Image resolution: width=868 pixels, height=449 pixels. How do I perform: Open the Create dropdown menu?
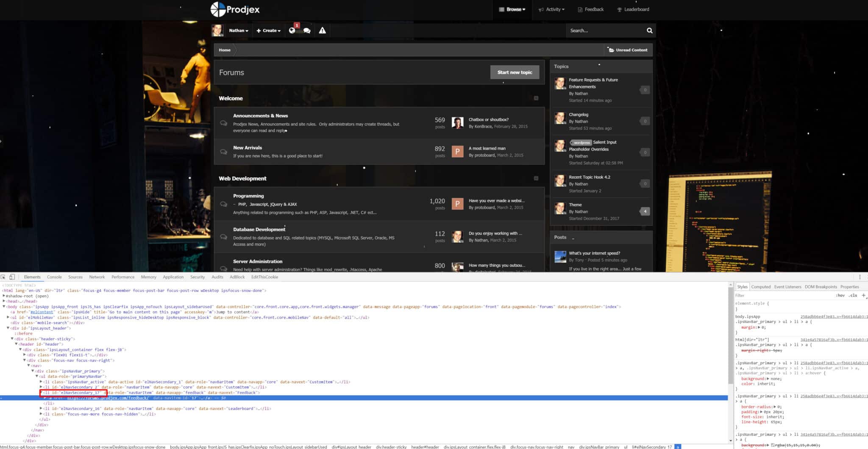tap(268, 30)
